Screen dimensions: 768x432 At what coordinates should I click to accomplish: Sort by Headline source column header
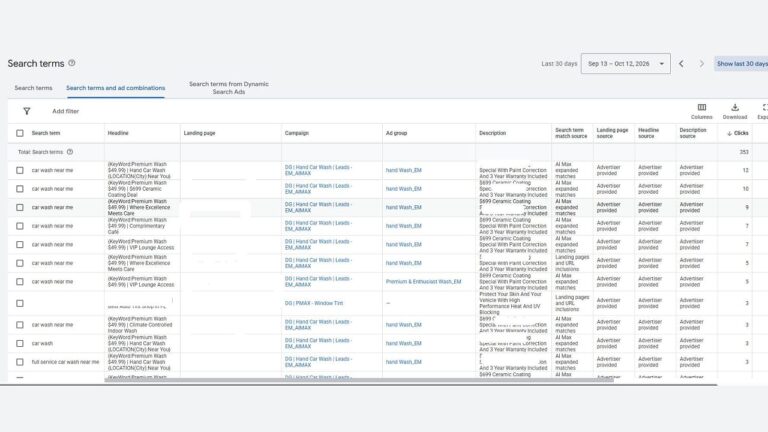(x=648, y=133)
